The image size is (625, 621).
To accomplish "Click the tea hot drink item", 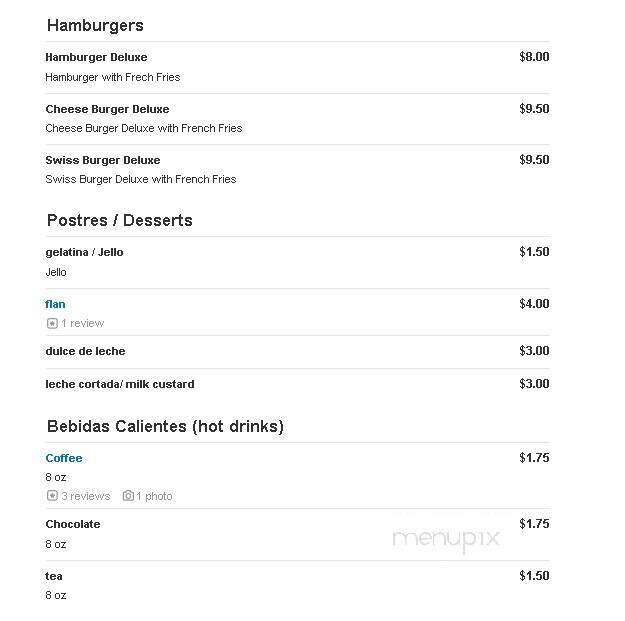I will pyautogui.click(x=54, y=576).
